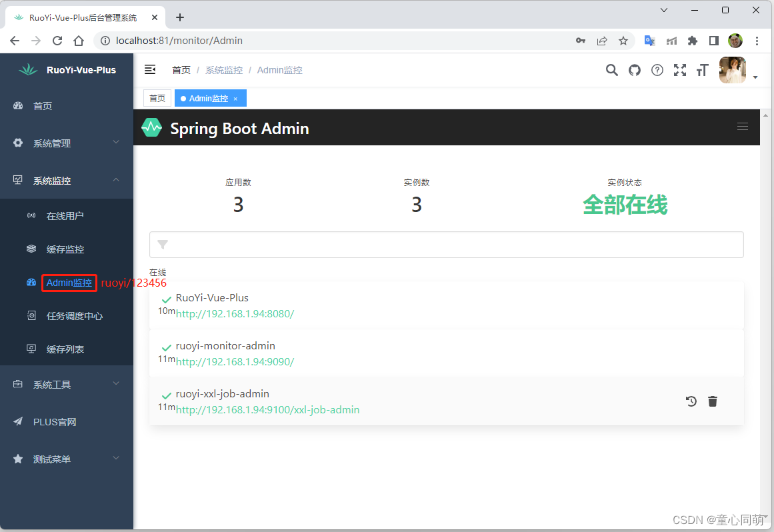Image resolution: width=774 pixels, height=532 pixels.
Task: Collapse the sidebar with the hamburger icon
Action: (x=150, y=69)
